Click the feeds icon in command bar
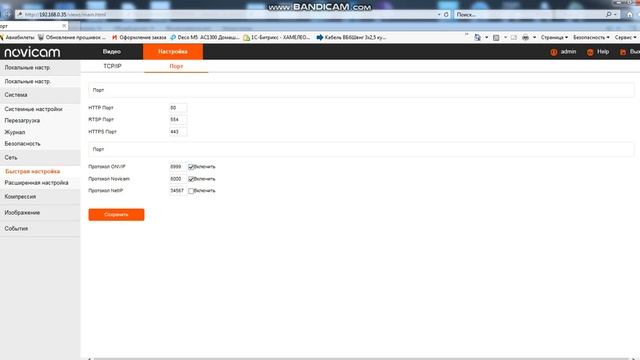 496,37
